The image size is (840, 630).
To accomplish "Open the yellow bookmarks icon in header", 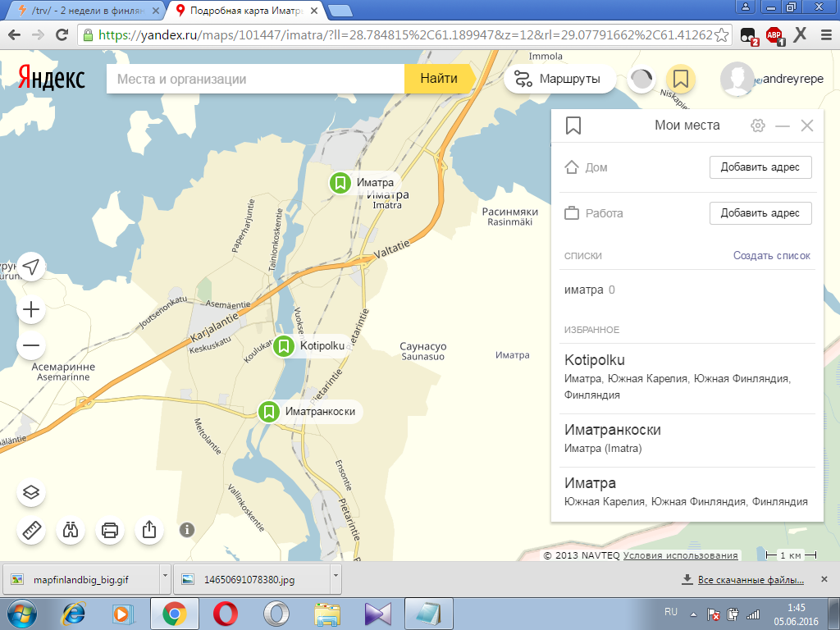I will [680, 80].
